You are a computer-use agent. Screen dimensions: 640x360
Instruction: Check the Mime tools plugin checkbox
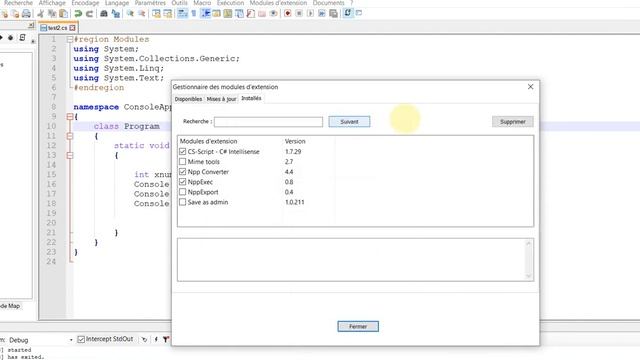(x=182, y=162)
